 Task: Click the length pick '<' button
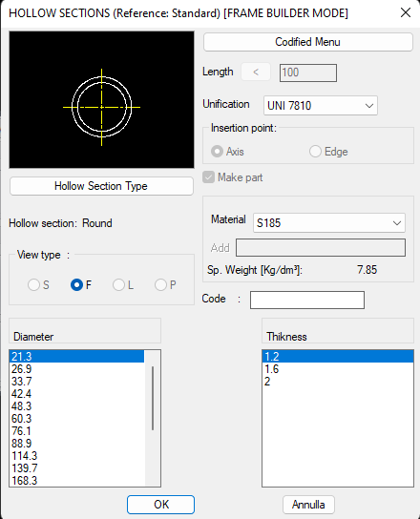(256, 73)
